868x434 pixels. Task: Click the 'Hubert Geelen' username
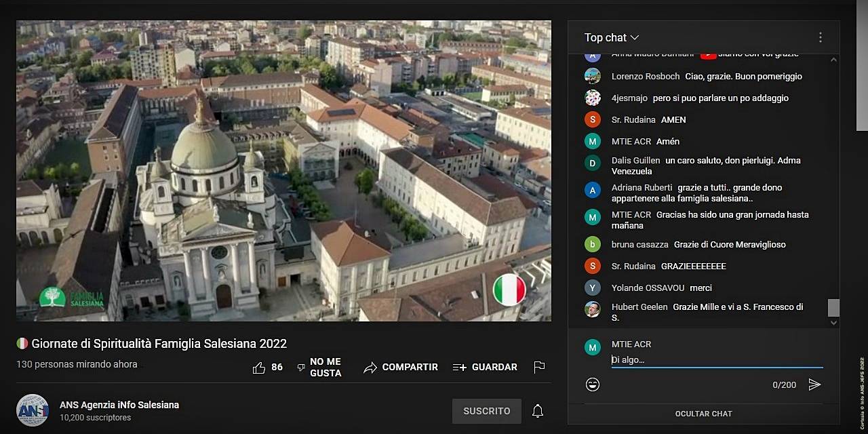coord(639,307)
